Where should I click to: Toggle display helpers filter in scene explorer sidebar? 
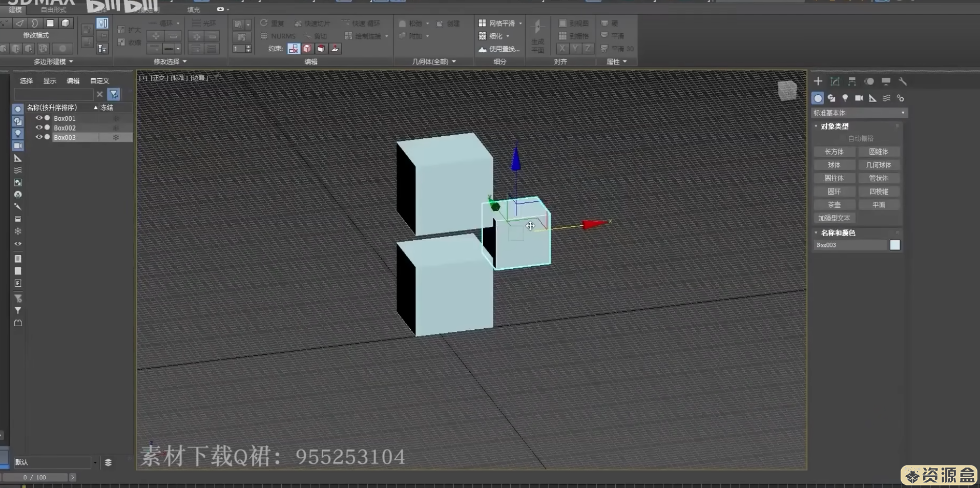(x=17, y=158)
